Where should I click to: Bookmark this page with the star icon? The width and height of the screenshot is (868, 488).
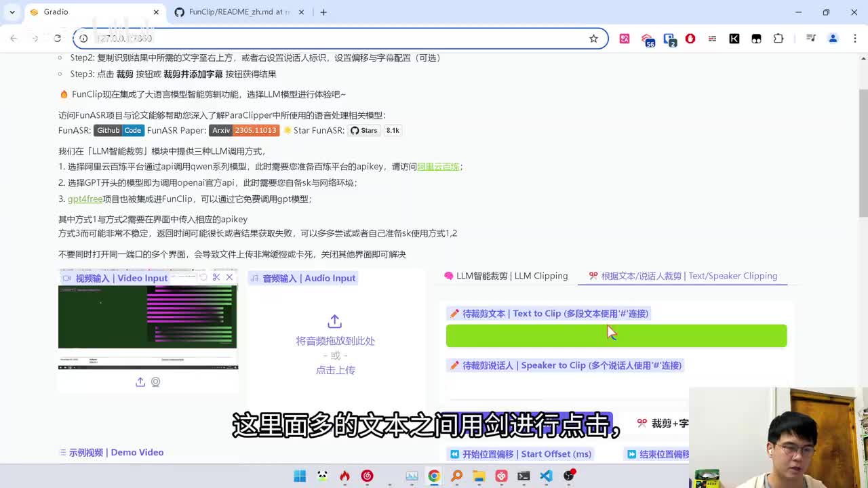click(593, 39)
